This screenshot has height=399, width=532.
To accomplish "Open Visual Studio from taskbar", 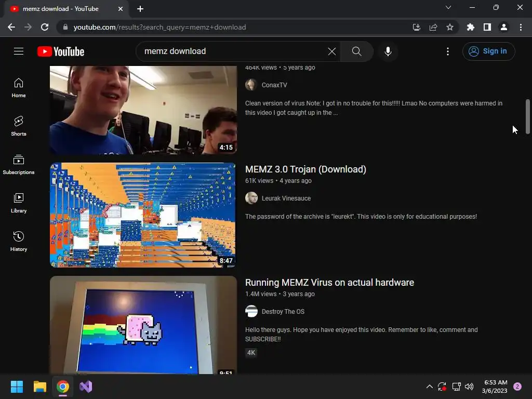I will tap(86, 387).
